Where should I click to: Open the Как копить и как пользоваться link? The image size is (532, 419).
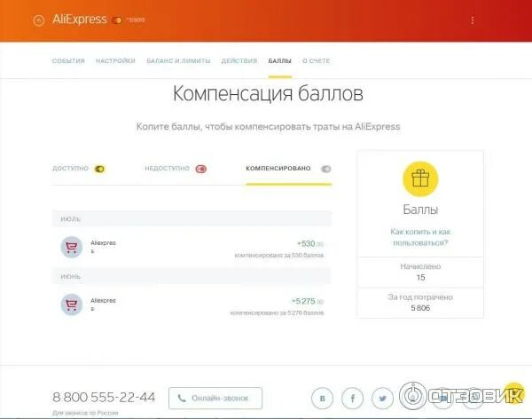click(420, 237)
